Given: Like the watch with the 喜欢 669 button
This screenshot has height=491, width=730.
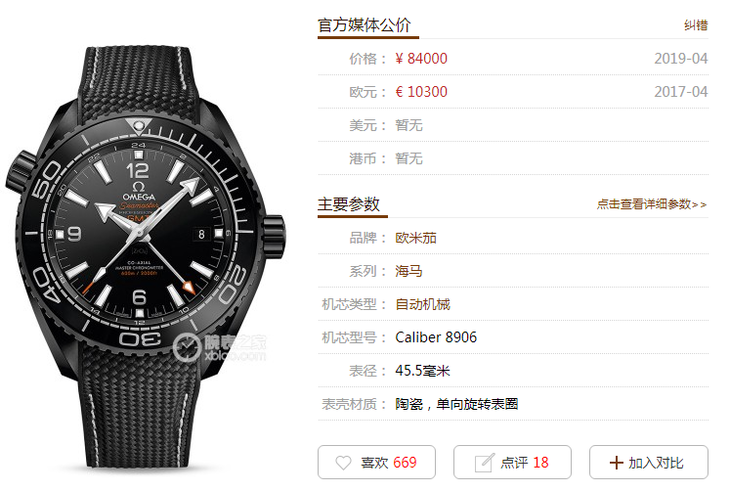Looking at the screenshot, I should click(377, 462).
